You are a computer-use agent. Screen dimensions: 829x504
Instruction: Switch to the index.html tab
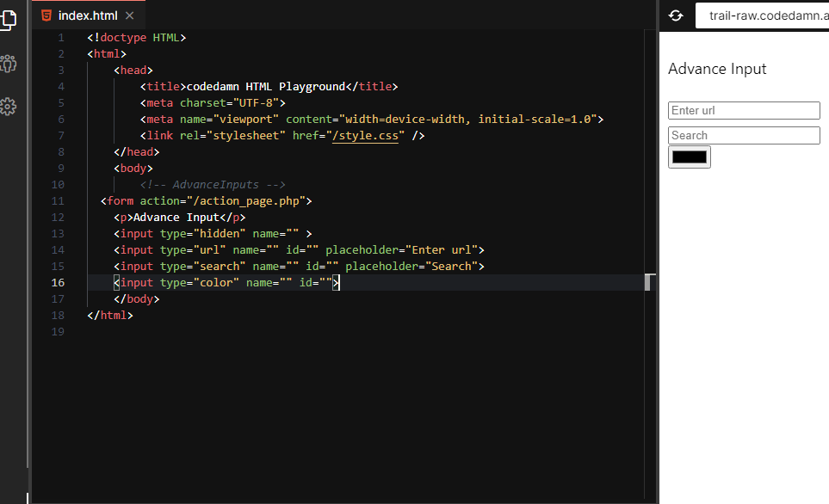click(x=88, y=15)
